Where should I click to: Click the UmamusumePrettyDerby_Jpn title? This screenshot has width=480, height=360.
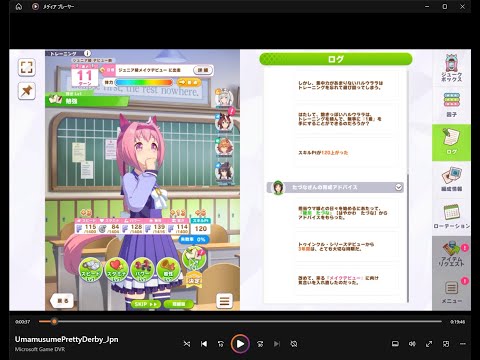(66, 339)
